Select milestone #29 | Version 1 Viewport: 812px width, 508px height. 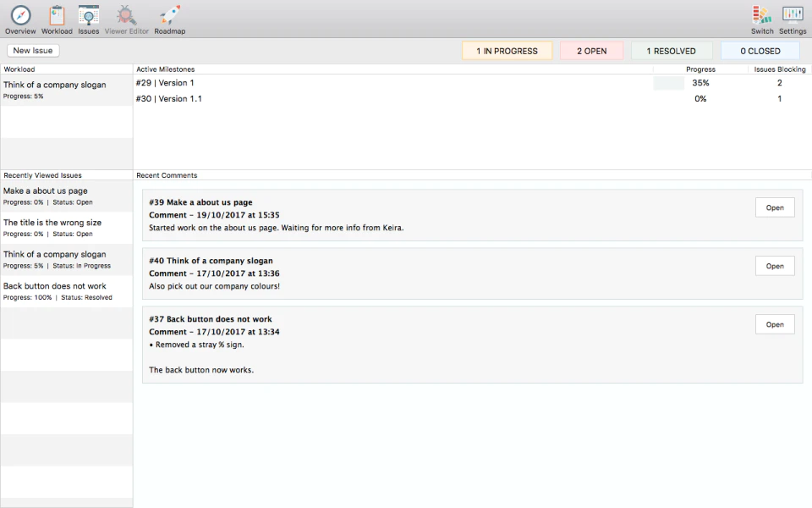tap(165, 83)
